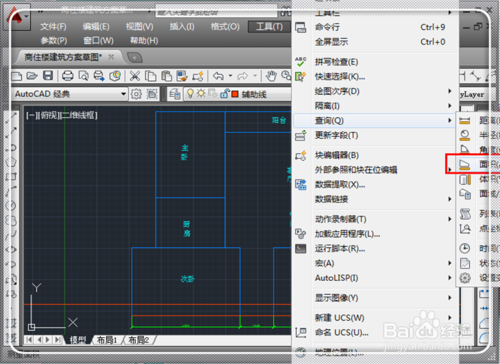Close the drawing document tab

pos(111,57)
